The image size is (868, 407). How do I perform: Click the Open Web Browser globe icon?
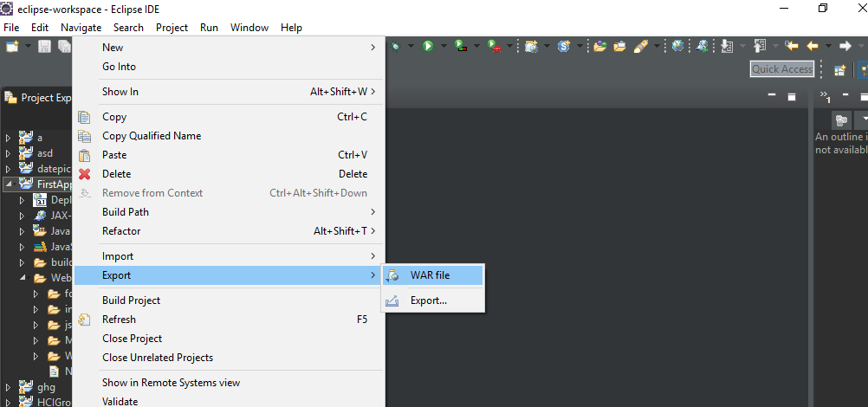point(677,47)
